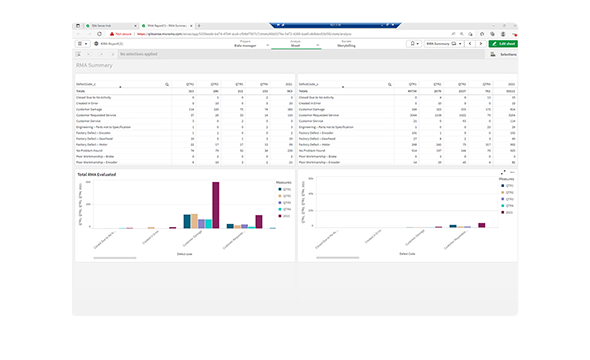This screenshot has height=360, width=590.
Task: Select No Problem Found row in left table
Action: click(x=185, y=150)
